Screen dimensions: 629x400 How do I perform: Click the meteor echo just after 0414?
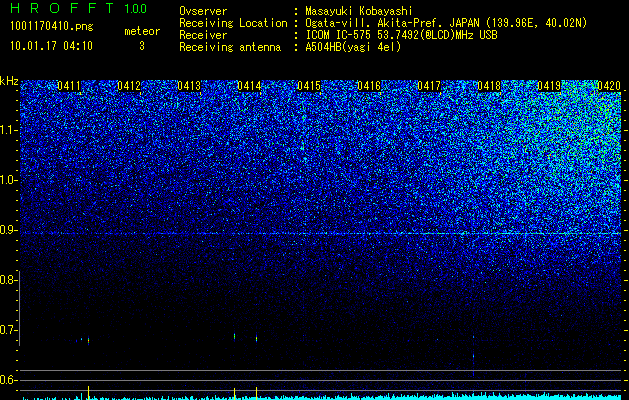256,339
